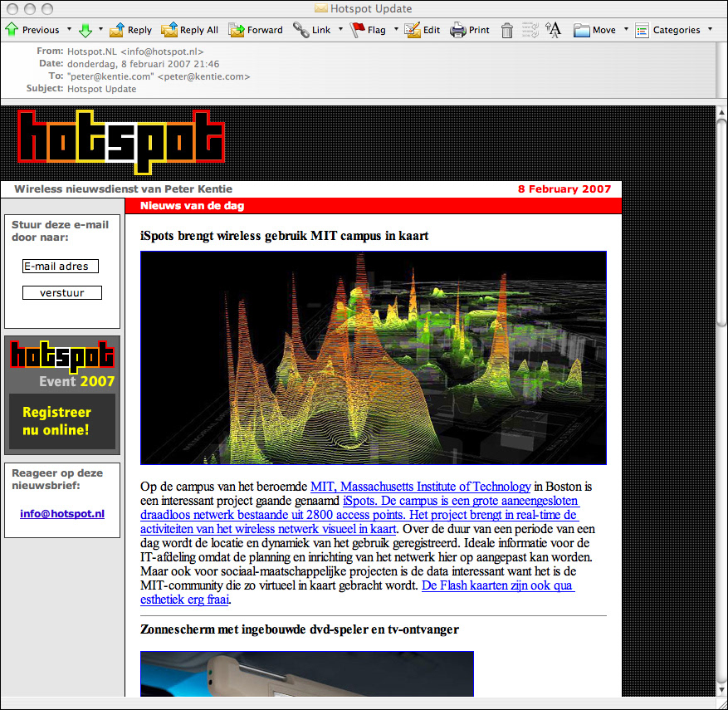This screenshot has height=710, width=728.
Task: Click the Link toolbar button
Action: coord(311,30)
